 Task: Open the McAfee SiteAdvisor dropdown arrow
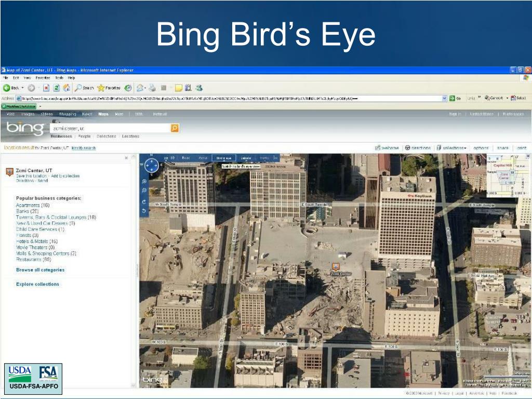40,107
